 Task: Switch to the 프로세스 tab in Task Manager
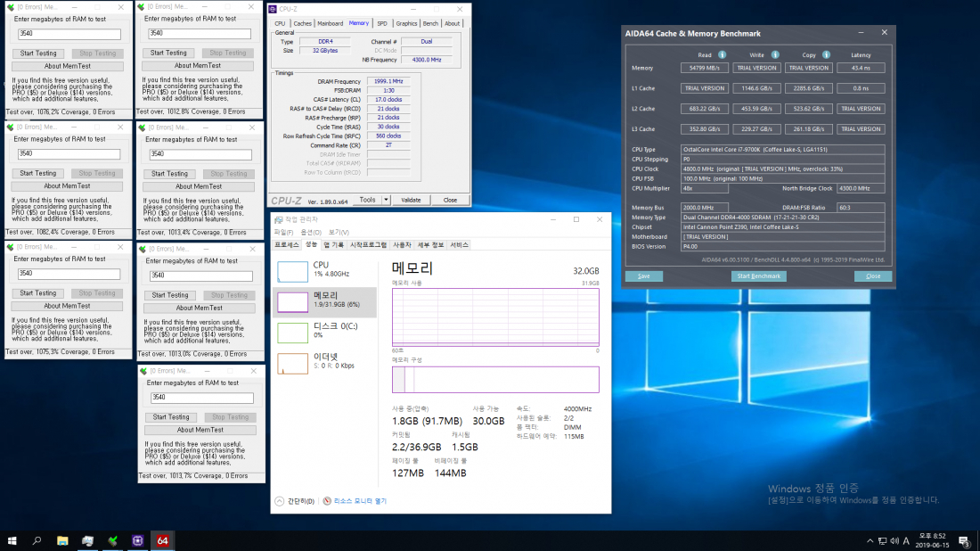click(288, 245)
